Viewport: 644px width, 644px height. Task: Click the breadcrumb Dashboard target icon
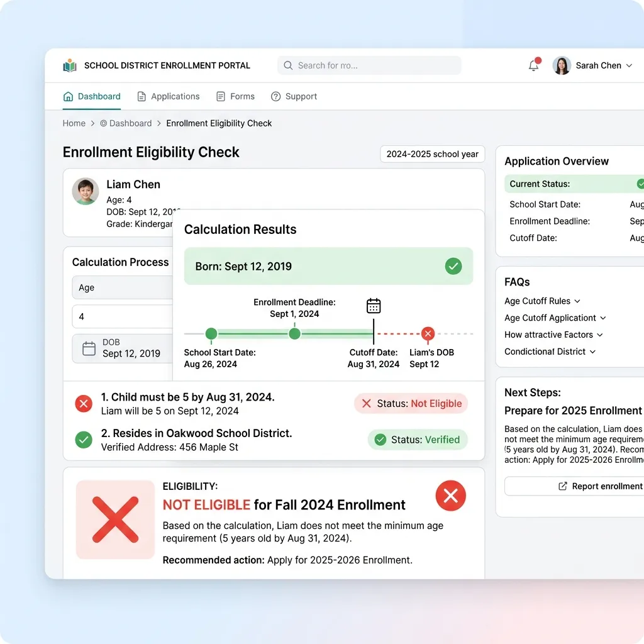104,123
